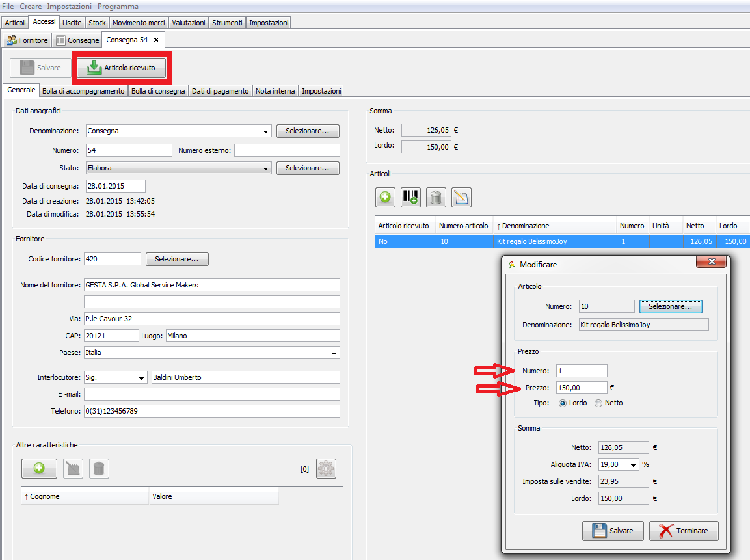The width and height of the screenshot is (750, 560).
Task: Click the trash icon in Altre caratteristiche
Action: 99,468
